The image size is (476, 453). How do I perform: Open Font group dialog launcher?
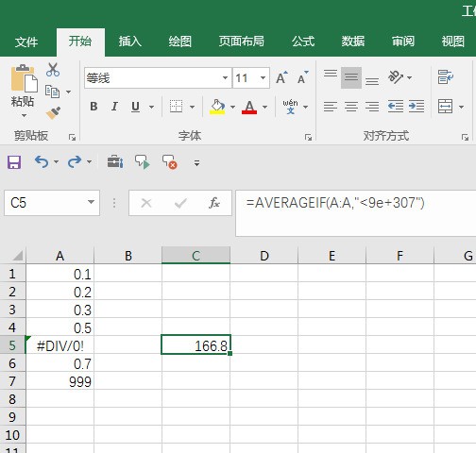(x=308, y=138)
